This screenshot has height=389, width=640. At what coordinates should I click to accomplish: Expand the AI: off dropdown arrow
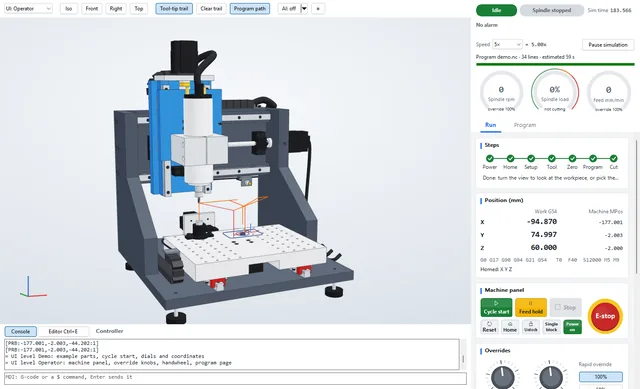click(x=304, y=9)
